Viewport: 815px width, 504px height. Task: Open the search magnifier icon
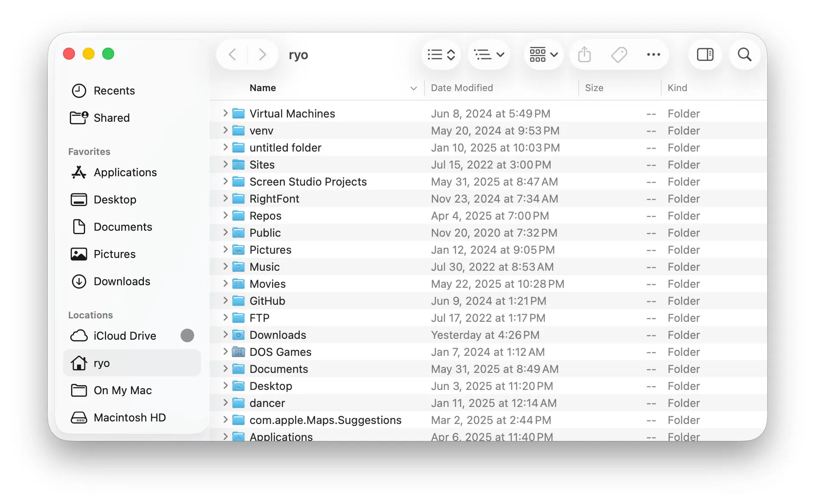[744, 54]
